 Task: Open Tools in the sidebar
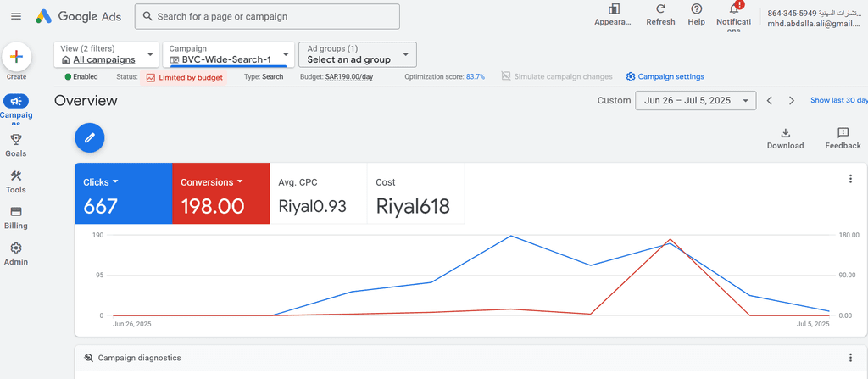16,181
